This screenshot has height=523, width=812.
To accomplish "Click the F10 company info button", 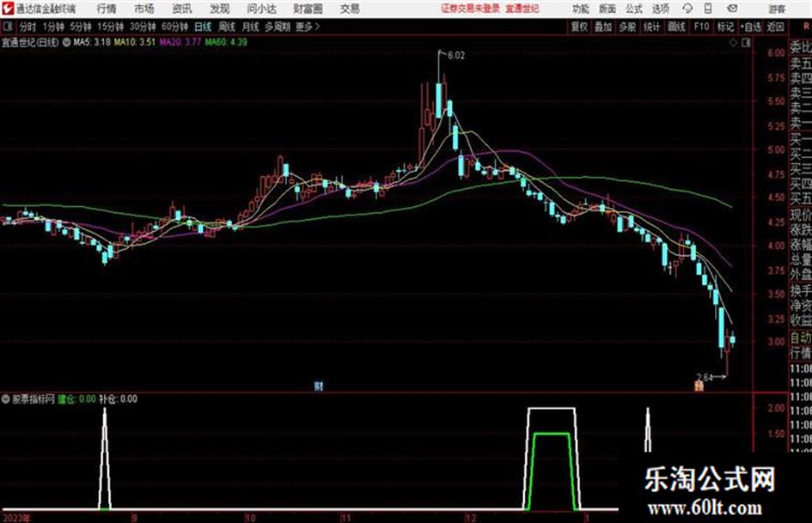I will 701,27.
